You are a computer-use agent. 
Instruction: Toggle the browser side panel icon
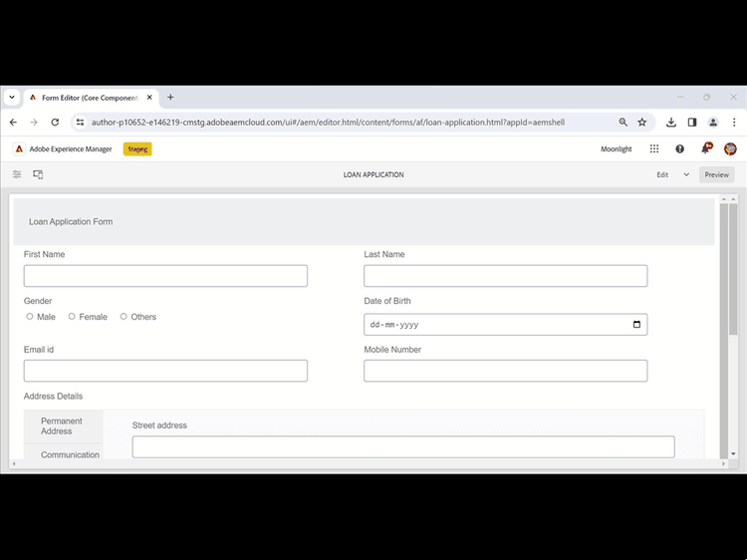tap(692, 123)
